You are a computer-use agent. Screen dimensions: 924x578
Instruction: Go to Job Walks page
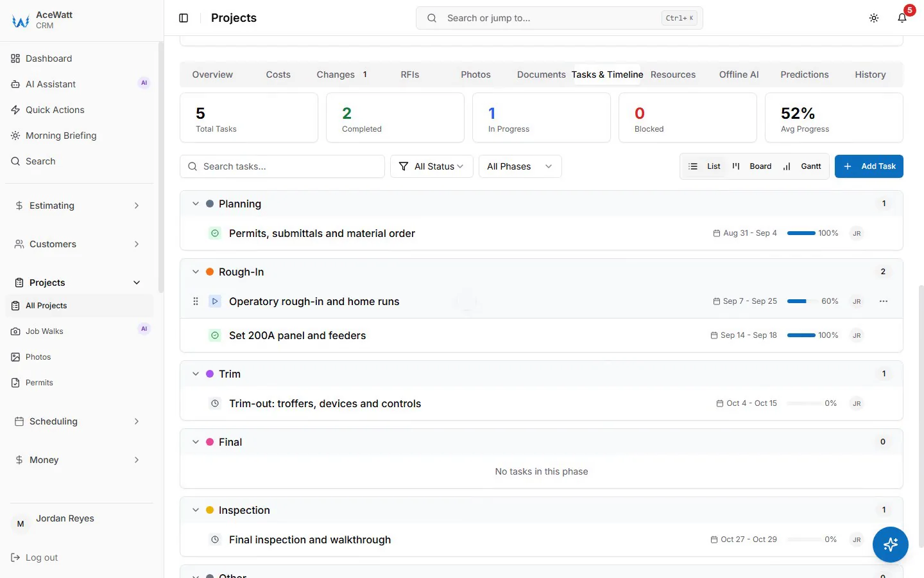[80, 331]
